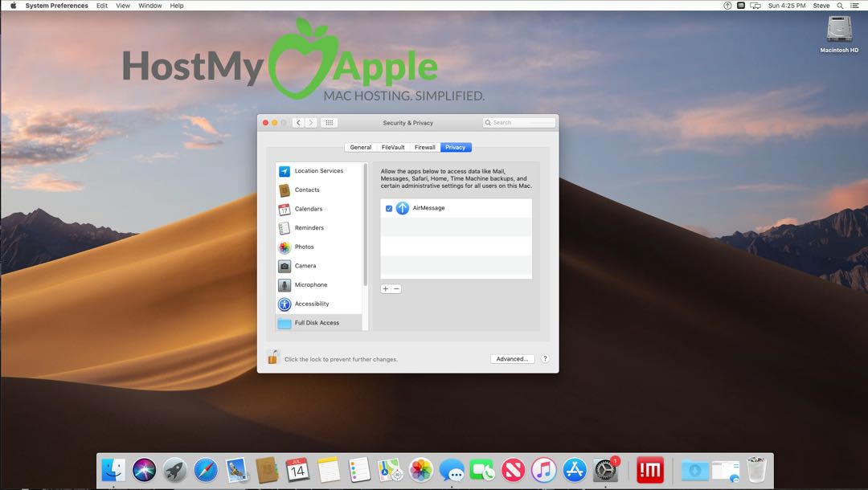Open the Edit menu

[x=102, y=6]
